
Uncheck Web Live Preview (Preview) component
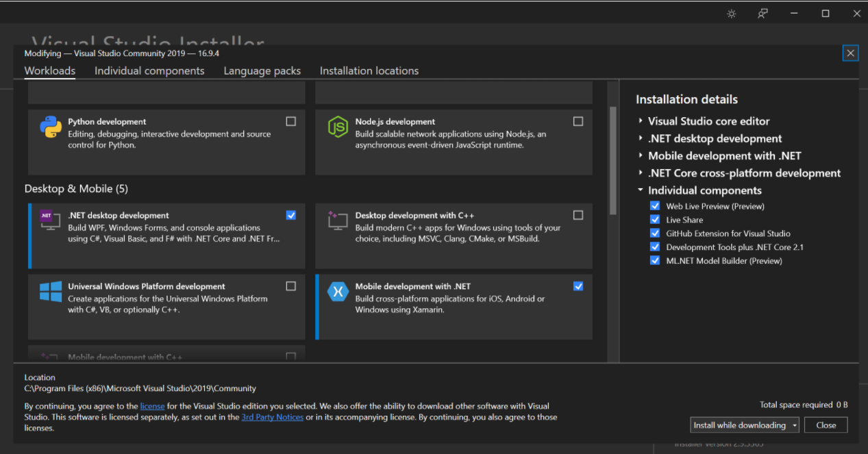click(x=655, y=206)
